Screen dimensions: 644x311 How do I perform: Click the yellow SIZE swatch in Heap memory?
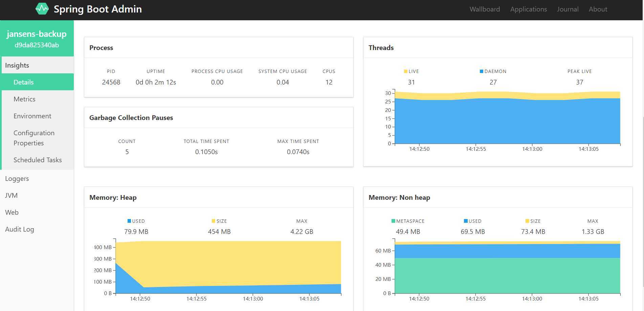pos(214,221)
